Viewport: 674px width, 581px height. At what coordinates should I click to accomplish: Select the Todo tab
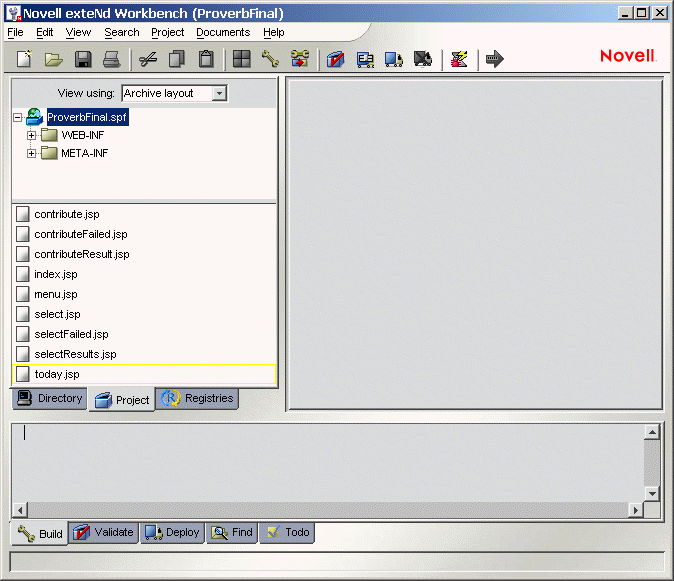(x=287, y=532)
